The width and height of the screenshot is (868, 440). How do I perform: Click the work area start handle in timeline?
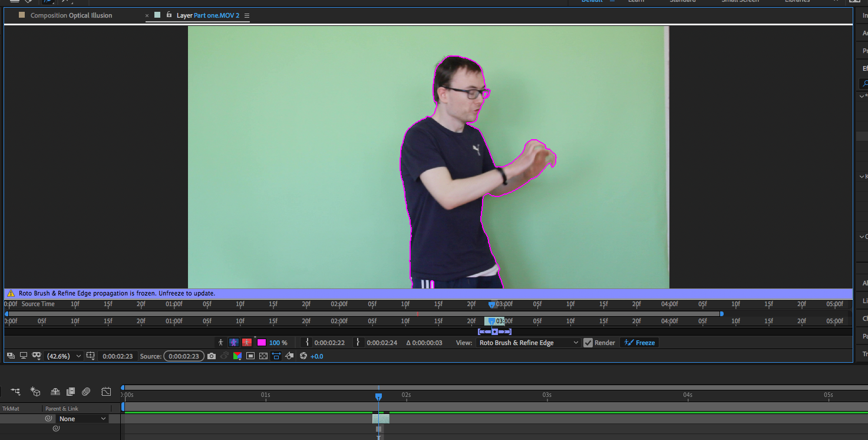(123, 406)
